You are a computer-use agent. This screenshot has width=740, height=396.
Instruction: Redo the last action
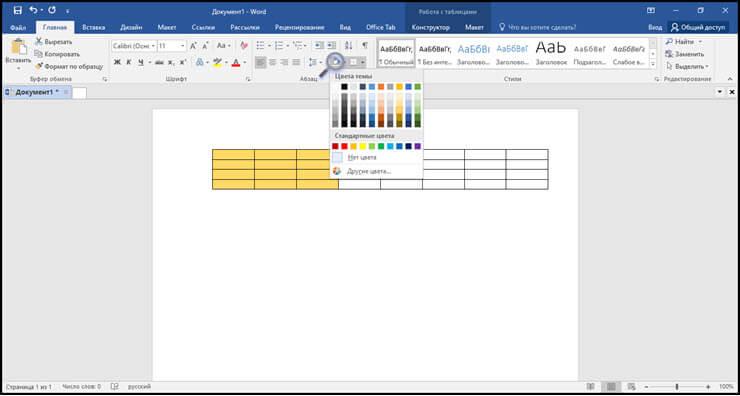tap(52, 10)
